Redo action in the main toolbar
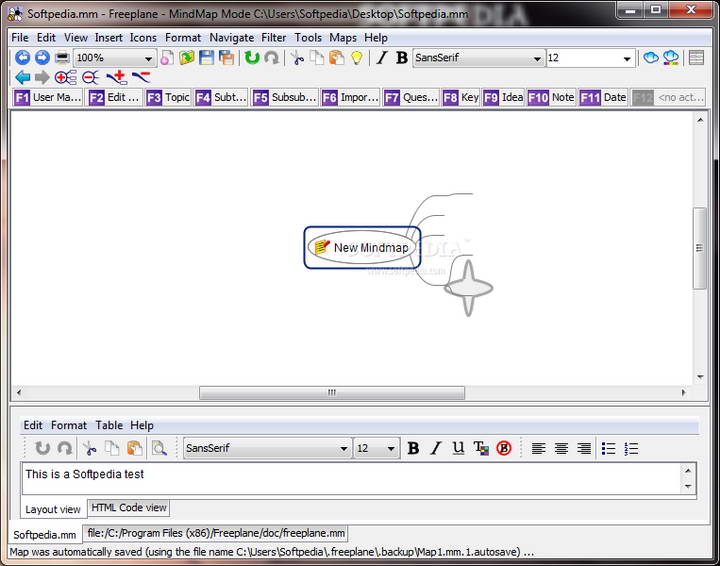 [272, 58]
